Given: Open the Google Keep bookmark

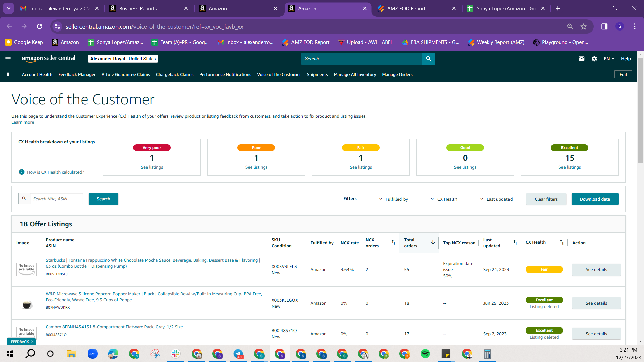Looking at the screenshot, I should (24, 42).
